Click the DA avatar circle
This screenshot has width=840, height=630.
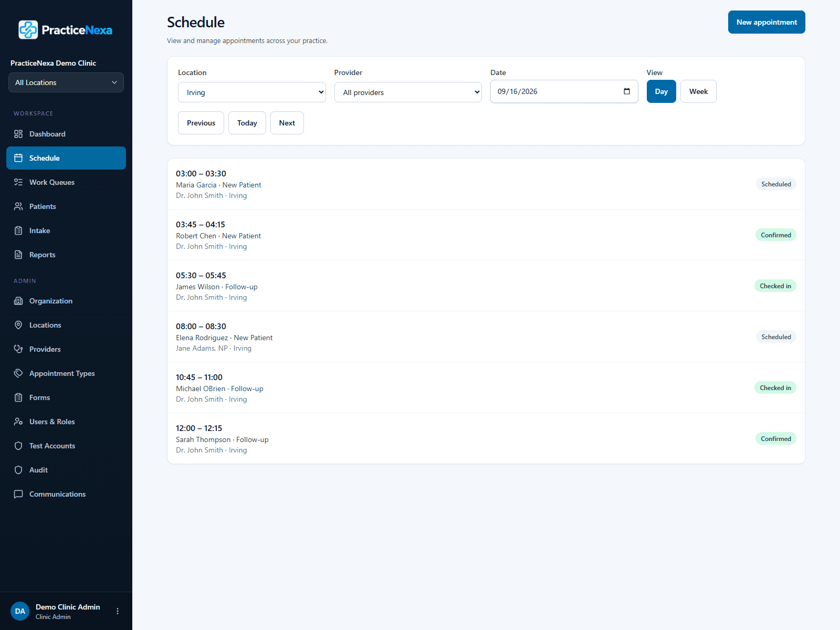tap(20, 611)
